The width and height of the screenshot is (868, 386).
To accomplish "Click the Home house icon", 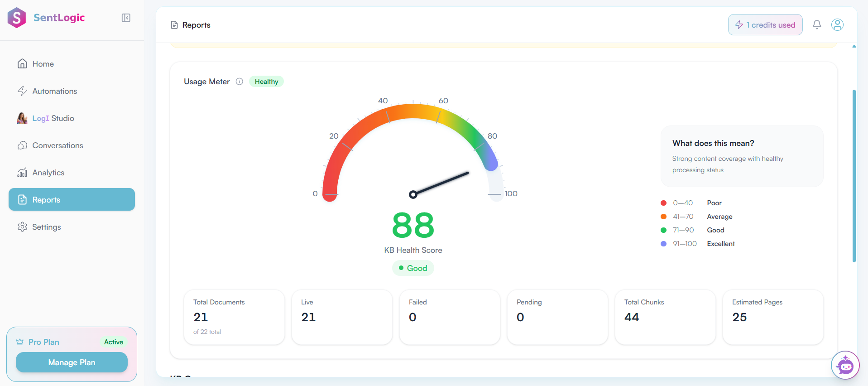I will tap(22, 64).
